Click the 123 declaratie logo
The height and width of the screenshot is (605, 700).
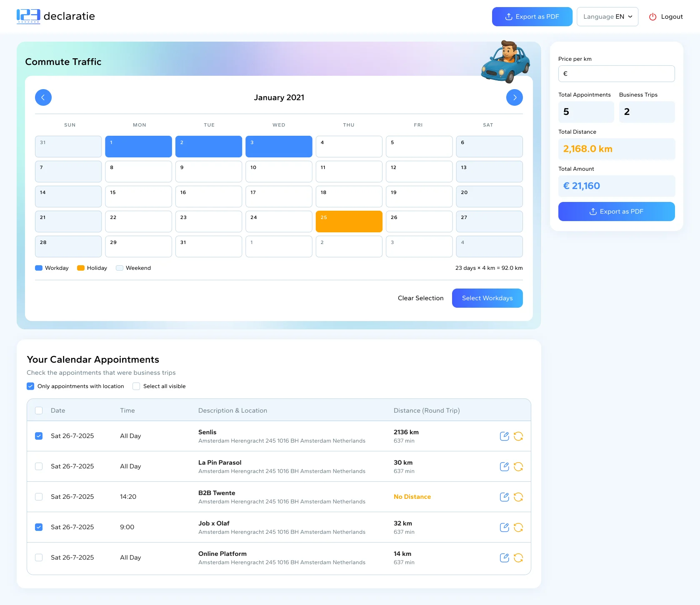55,16
